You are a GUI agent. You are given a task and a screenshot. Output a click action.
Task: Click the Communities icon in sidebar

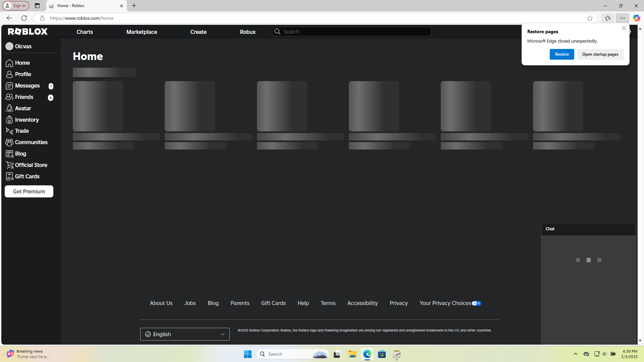pyautogui.click(x=9, y=142)
